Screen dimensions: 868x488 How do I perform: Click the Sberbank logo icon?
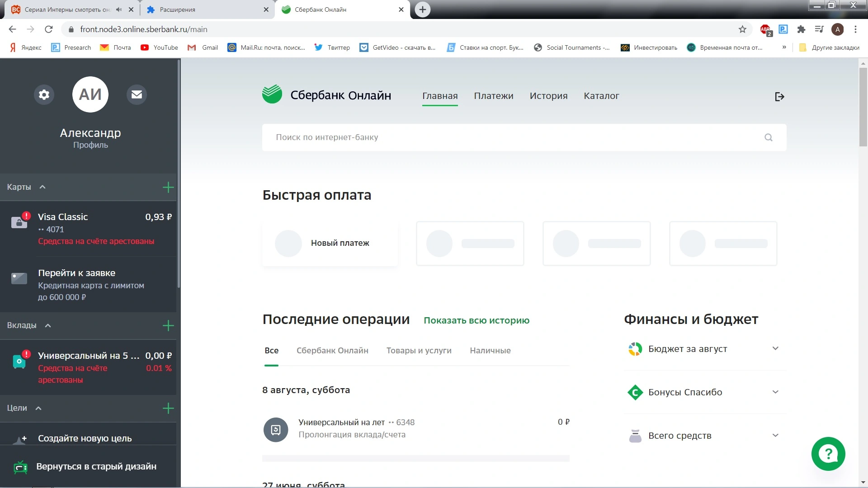[x=272, y=94]
